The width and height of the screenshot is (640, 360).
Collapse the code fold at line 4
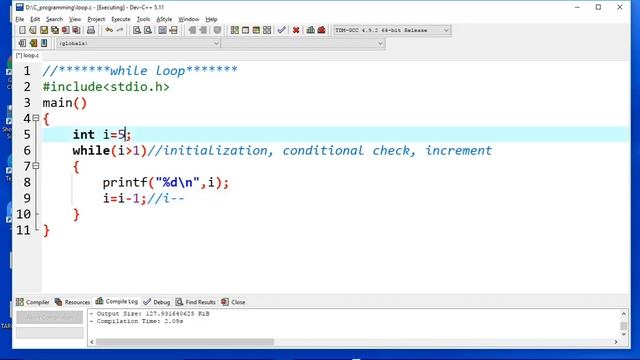[x=36, y=118]
